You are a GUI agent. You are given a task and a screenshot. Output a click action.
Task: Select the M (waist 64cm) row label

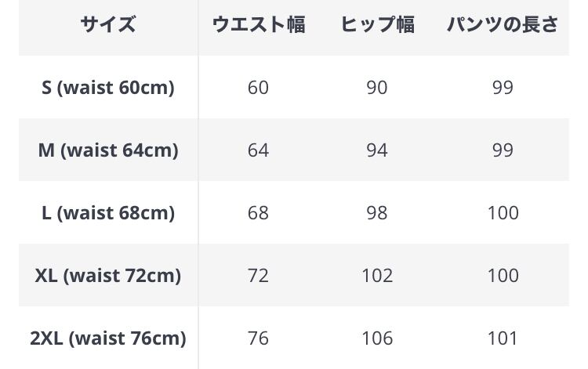pos(108,150)
